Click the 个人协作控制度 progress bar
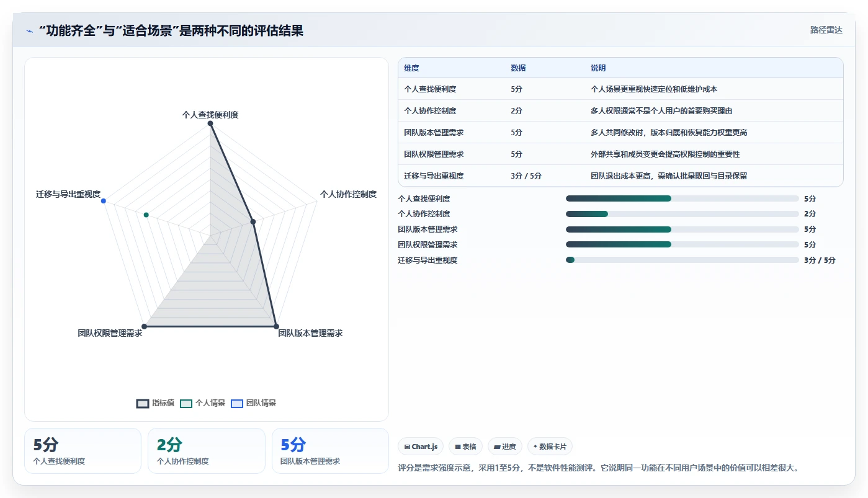The image size is (868, 498). [x=682, y=214]
